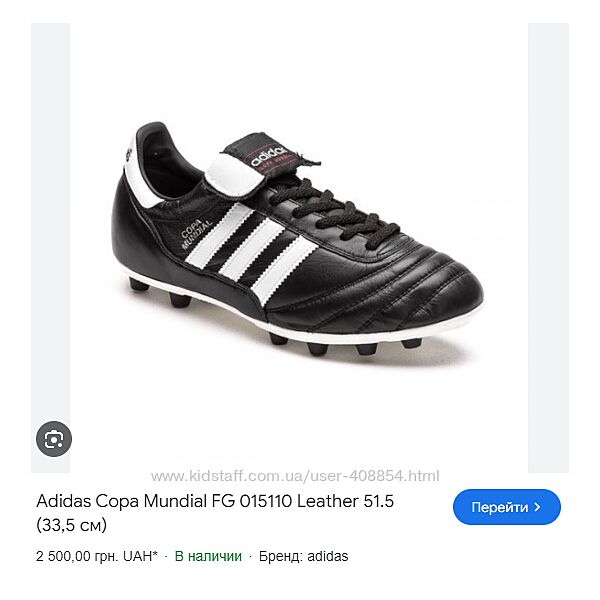
Task: Open Google Lens image search icon
Action: coord(54,438)
